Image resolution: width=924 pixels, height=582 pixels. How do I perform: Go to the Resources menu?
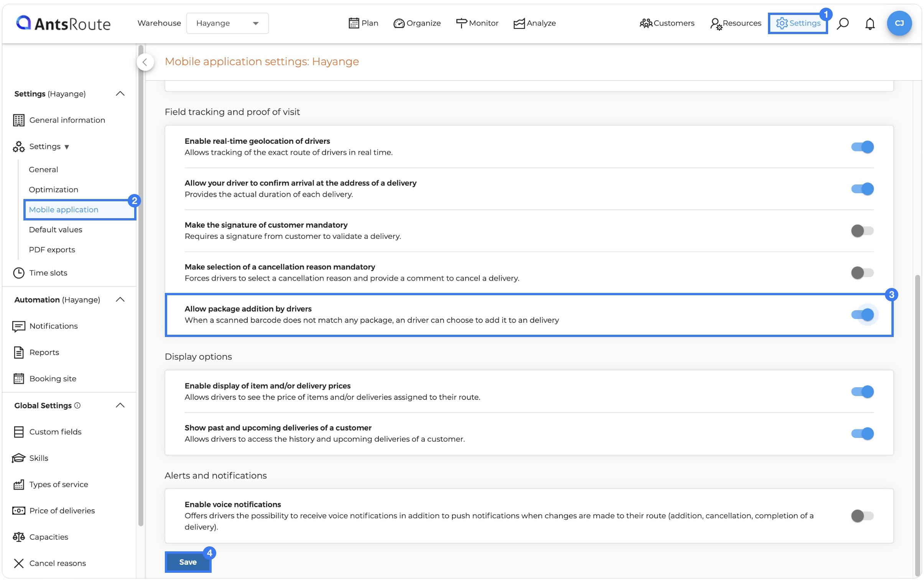pos(735,23)
